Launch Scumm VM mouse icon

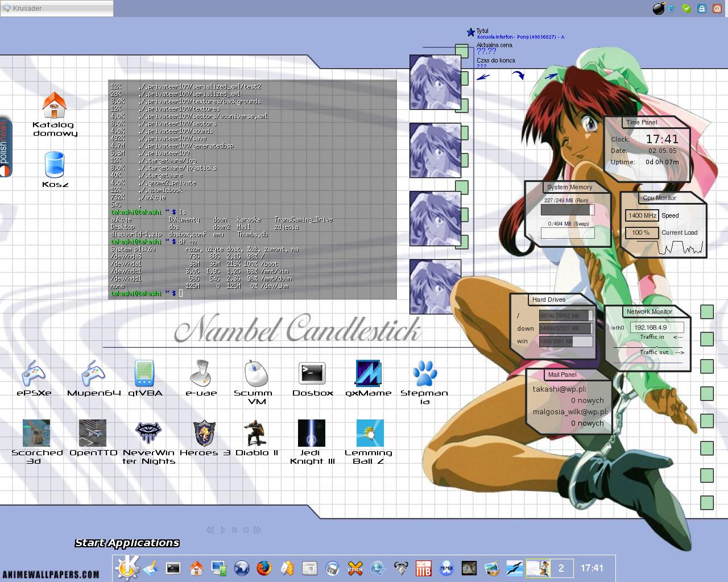pyautogui.click(x=255, y=373)
